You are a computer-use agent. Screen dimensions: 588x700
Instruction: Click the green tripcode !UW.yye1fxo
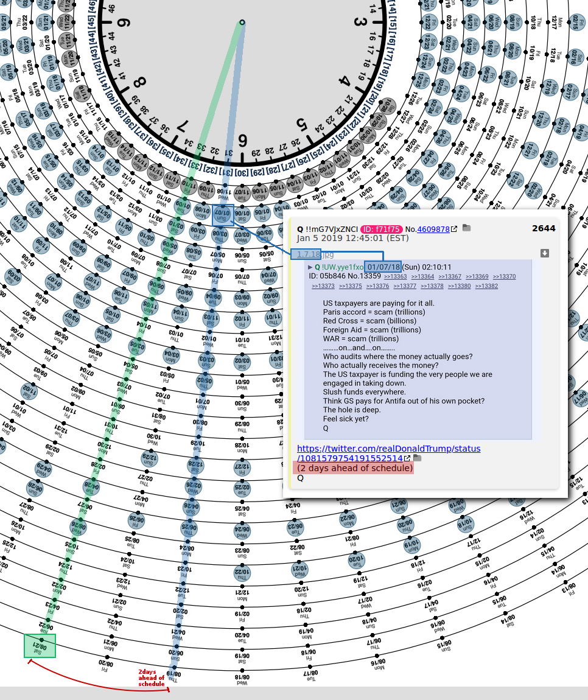[343, 267]
